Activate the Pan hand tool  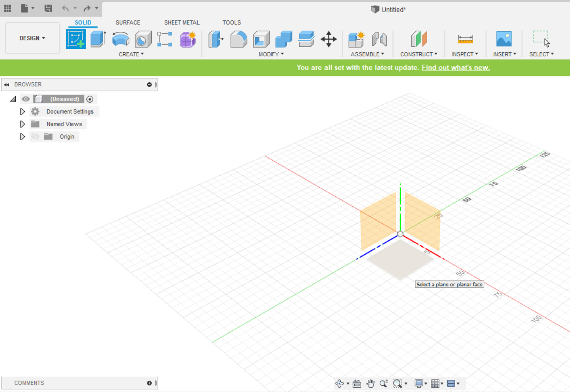(370, 384)
